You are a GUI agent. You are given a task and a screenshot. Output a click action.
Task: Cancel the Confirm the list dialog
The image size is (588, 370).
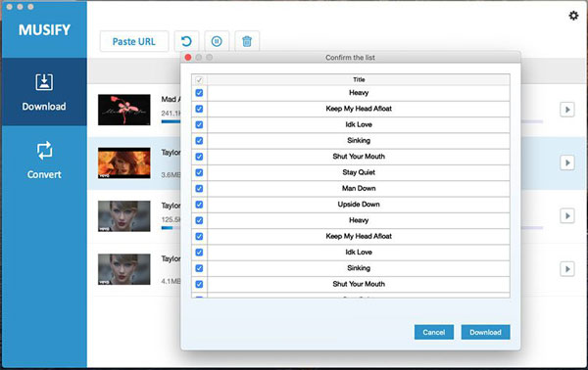pyautogui.click(x=434, y=332)
